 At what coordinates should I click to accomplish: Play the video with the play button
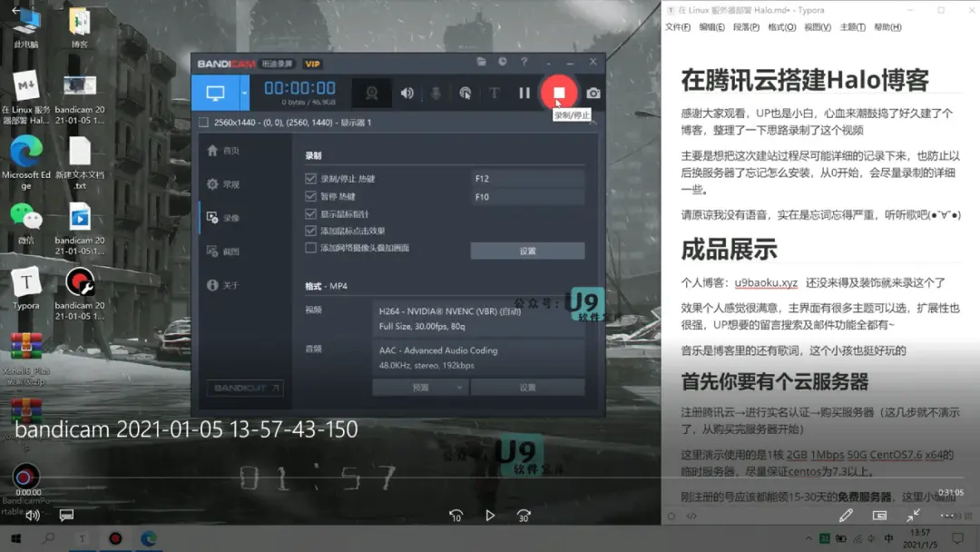point(490,516)
